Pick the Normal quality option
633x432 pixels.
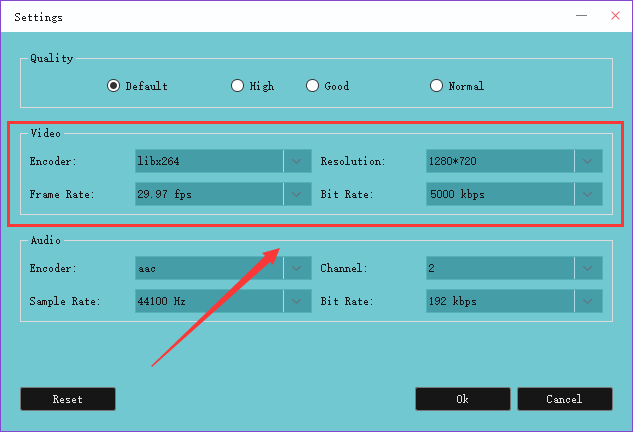point(436,86)
